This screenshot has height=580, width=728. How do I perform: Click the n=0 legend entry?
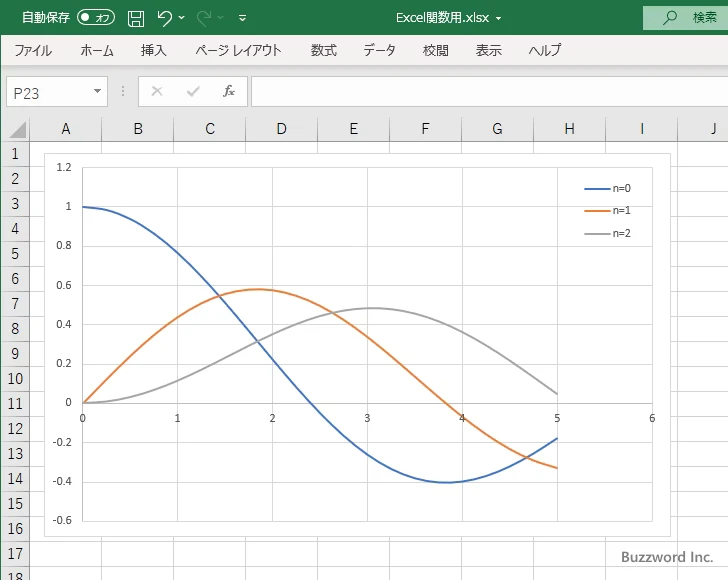click(607, 189)
